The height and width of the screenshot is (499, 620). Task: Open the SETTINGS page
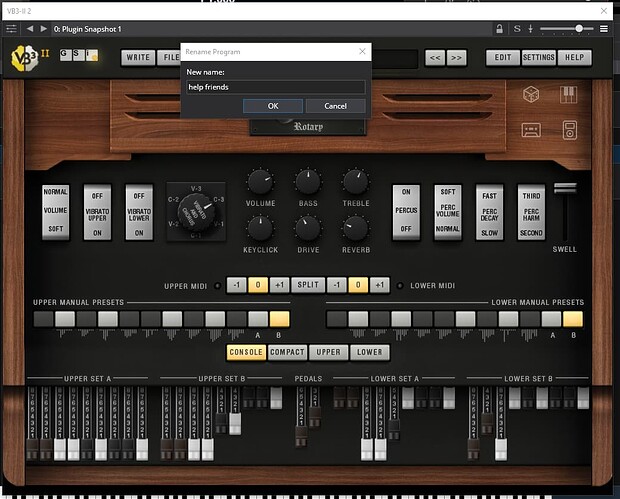click(x=539, y=58)
